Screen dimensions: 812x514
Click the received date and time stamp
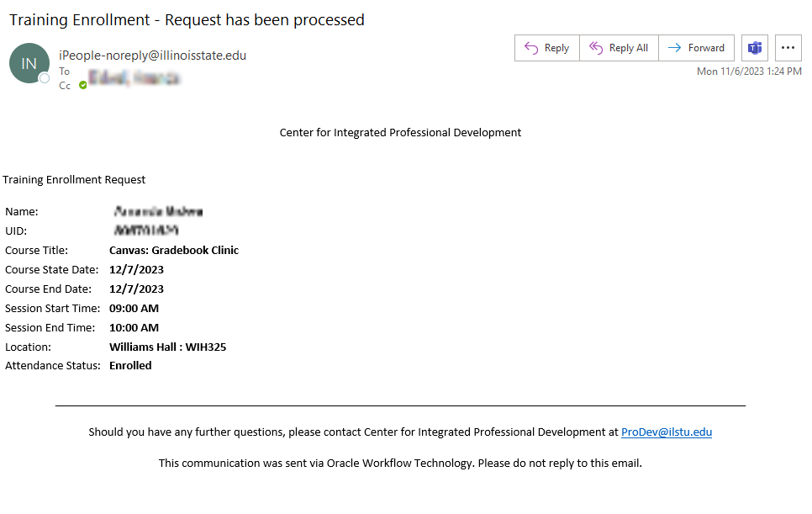pyautogui.click(x=748, y=72)
